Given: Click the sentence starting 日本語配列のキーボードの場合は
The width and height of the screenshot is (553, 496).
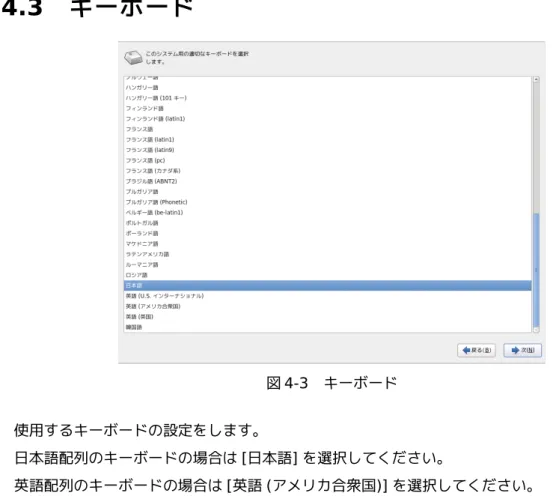Looking at the screenshot, I should pyautogui.click(x=229, y=458).
